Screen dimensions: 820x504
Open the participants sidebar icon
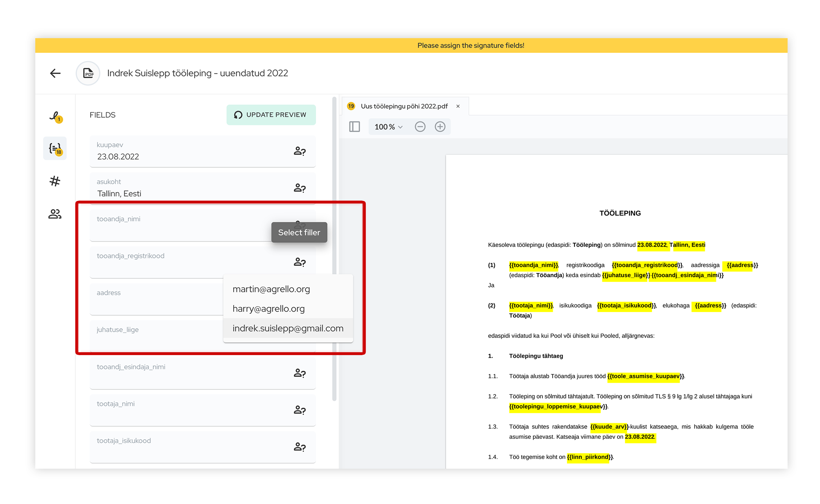tap(55, 214)
